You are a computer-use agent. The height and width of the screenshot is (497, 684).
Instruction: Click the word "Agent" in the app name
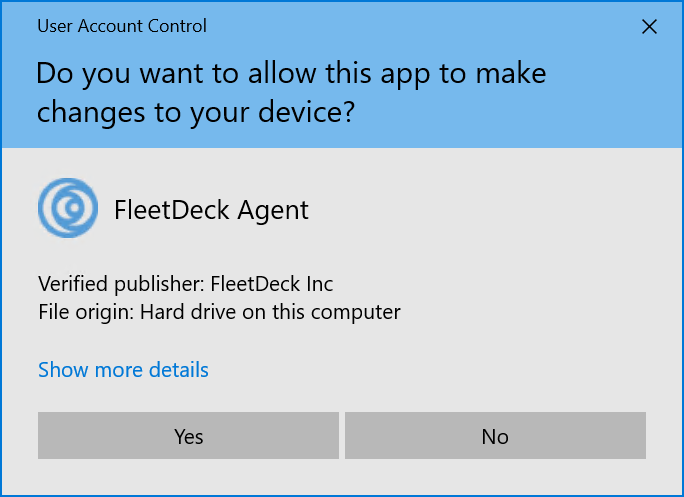pyautogui.click(x=273, y=210)
